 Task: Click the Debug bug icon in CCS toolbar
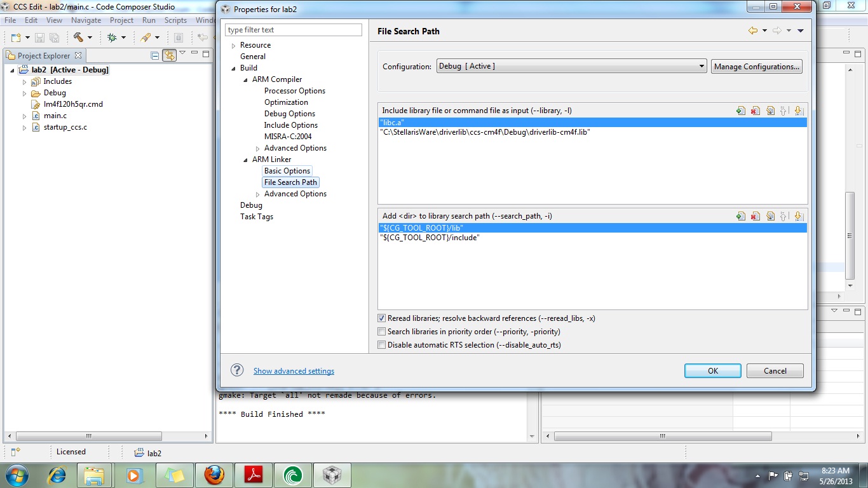click(112, 37)
